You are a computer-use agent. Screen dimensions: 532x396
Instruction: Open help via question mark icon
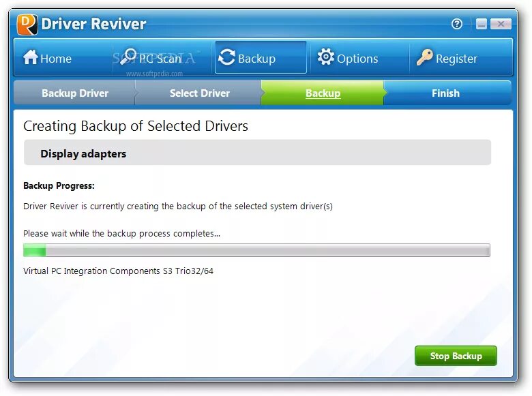[x=457, y=24]
